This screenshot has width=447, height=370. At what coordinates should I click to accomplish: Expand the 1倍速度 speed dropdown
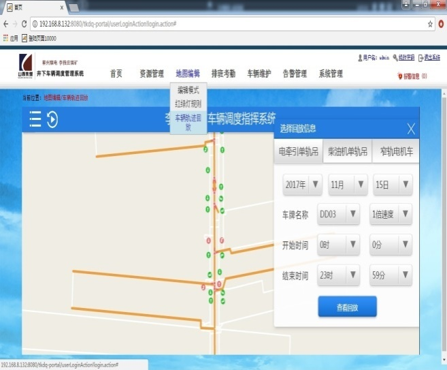pyautogui.click(x=391, y=214)
